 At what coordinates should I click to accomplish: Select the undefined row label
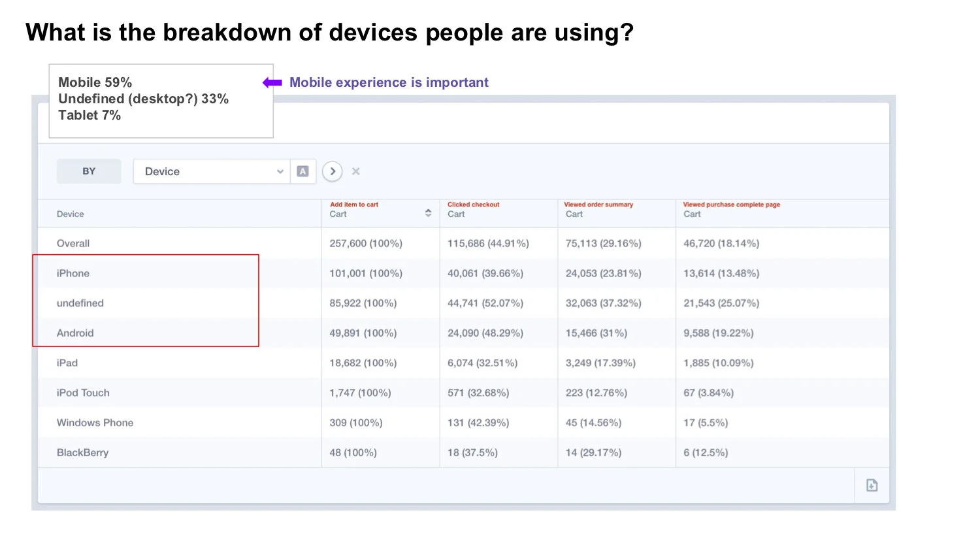tap(80, 303)
